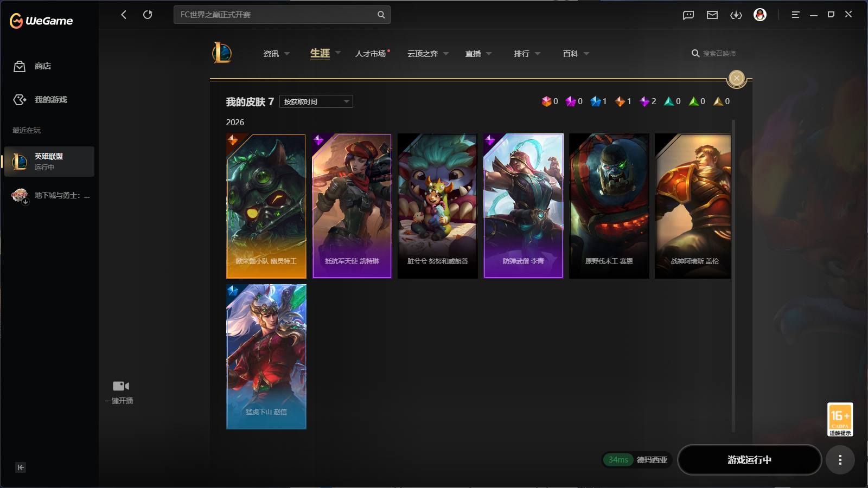Expand the 资讯 menu dropdown arrow

point(287,54)
